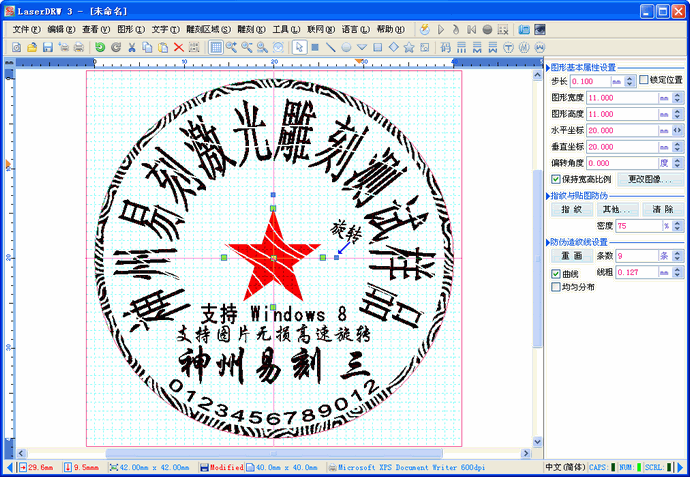690x477 pixels.
Task: Click the 条数 stepper arrows
Action: [678, 256]
